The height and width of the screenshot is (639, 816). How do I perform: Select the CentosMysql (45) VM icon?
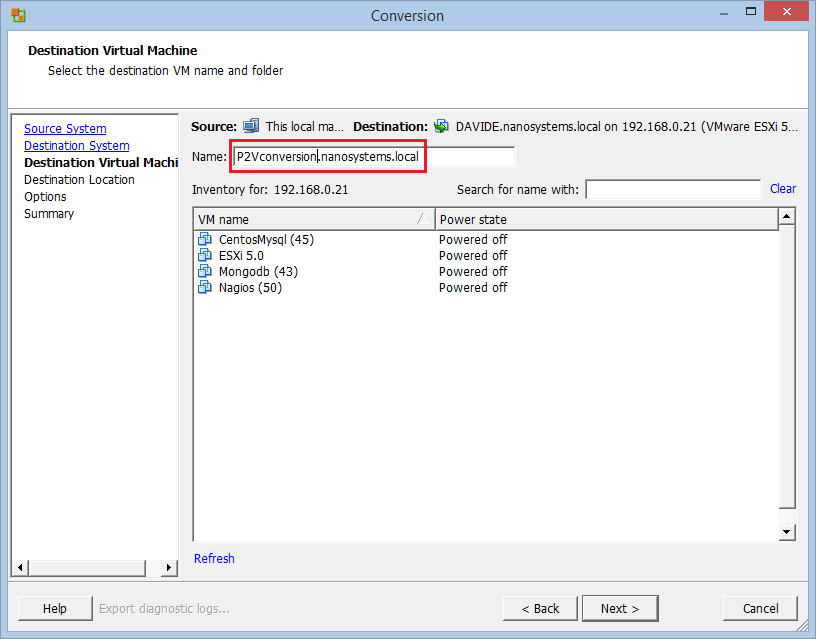[x=205, y=239]
